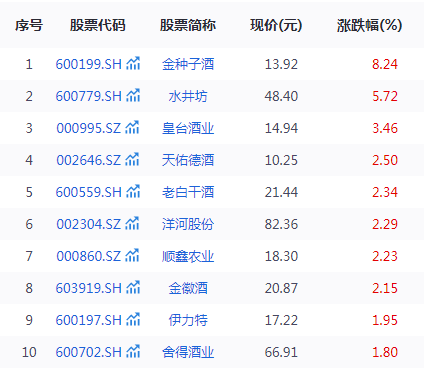
Task: Open stock name link 水井坊
Action: click(x=188, y=96)
